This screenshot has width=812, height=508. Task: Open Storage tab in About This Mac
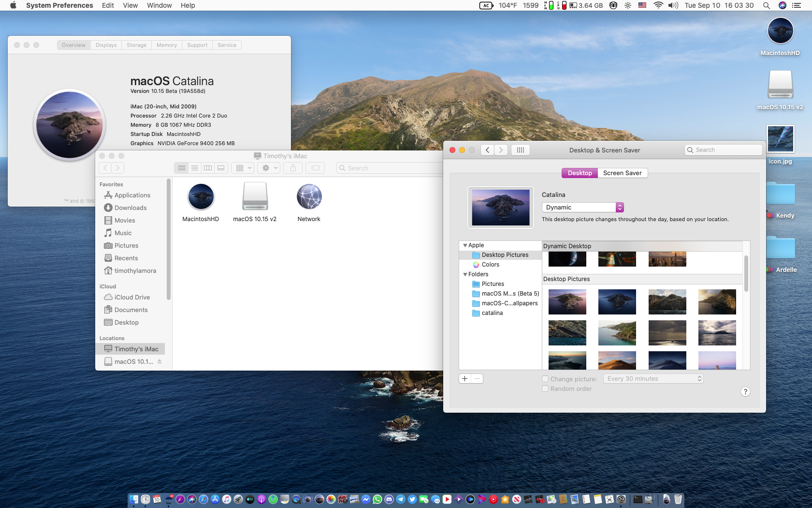[136, 45]
